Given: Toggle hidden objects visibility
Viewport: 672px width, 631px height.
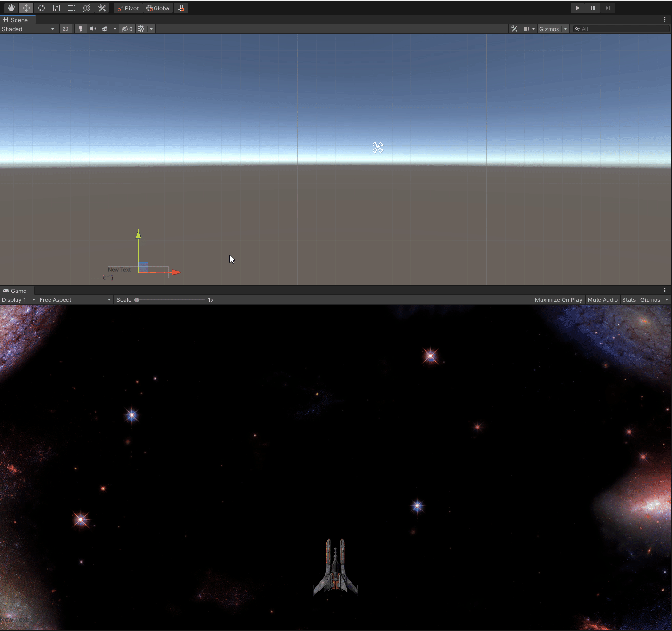Looking at the screenshot, I should point(127,29).
